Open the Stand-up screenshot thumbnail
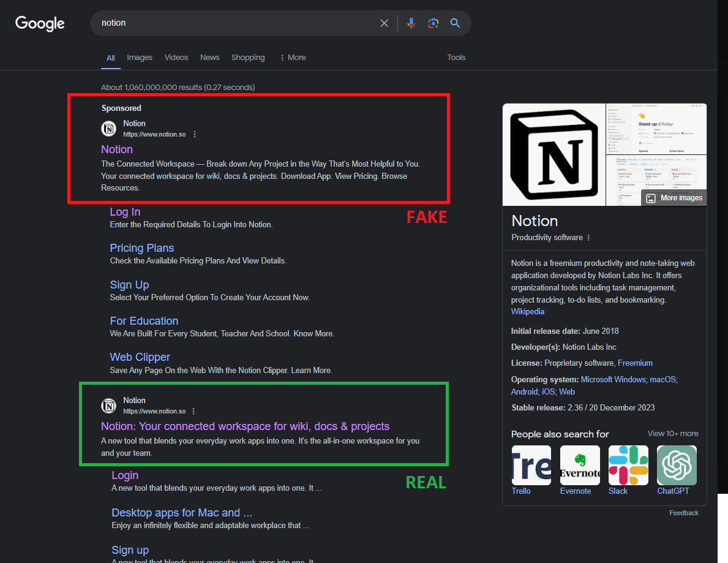This screenshot has width=728, height=563. coord(656,129)
